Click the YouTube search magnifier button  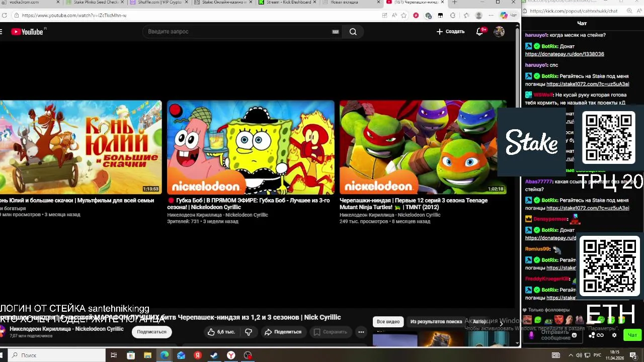353,32
